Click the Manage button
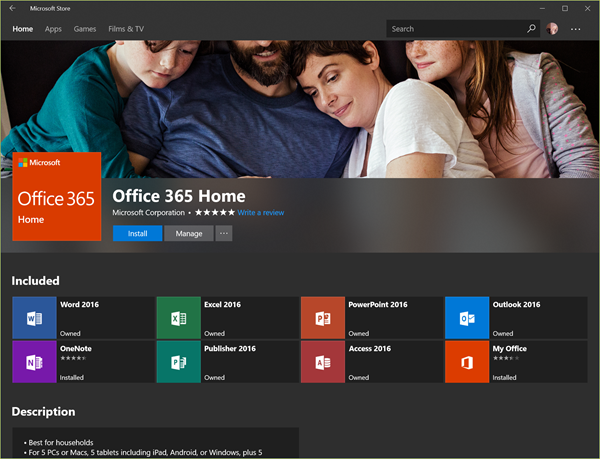 (x=189, y=233)
